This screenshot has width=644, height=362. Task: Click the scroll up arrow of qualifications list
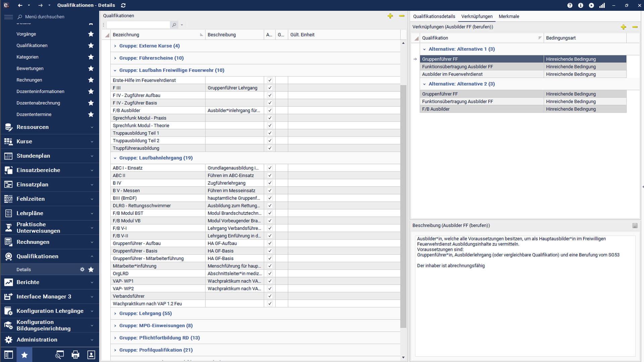(403, 43)
